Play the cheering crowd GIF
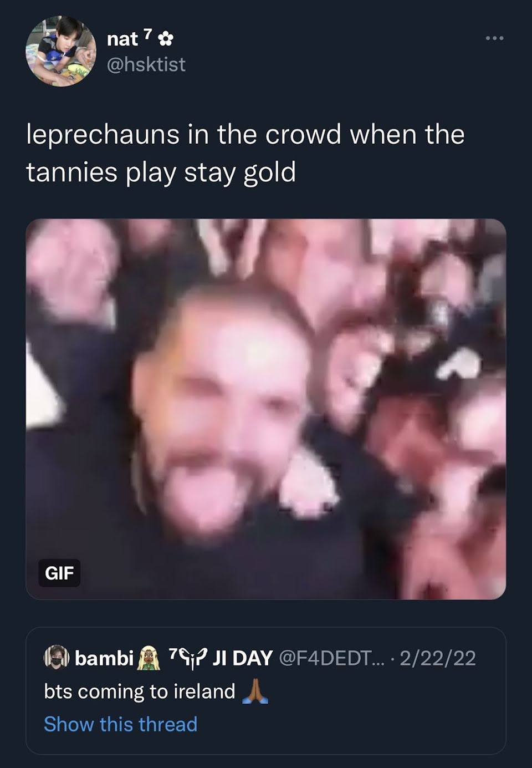532x768 pixels. tap(266, 409)
